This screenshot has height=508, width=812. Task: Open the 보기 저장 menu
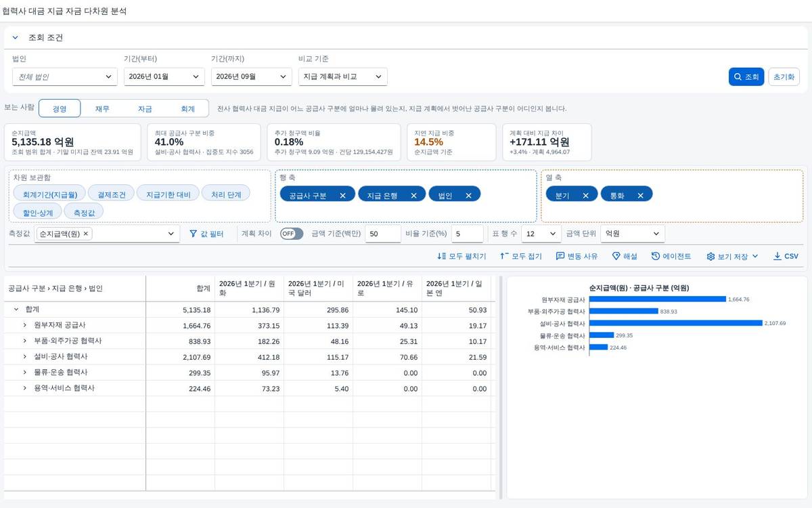coord(732,257)
